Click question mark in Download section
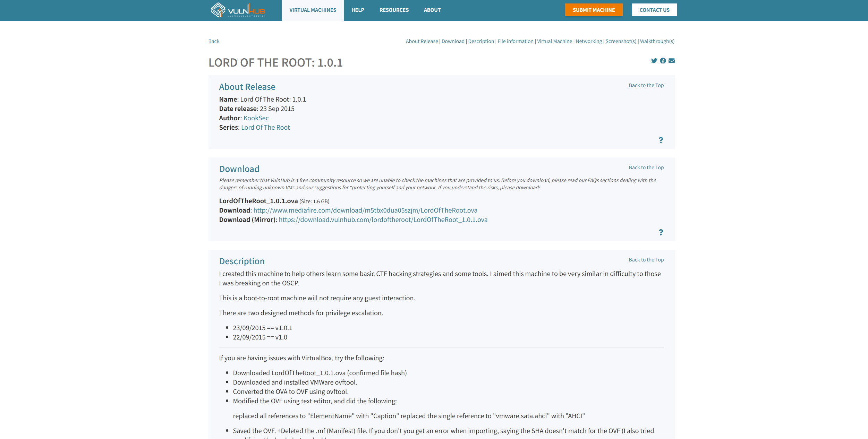868x439 pixels. (661, 232)
